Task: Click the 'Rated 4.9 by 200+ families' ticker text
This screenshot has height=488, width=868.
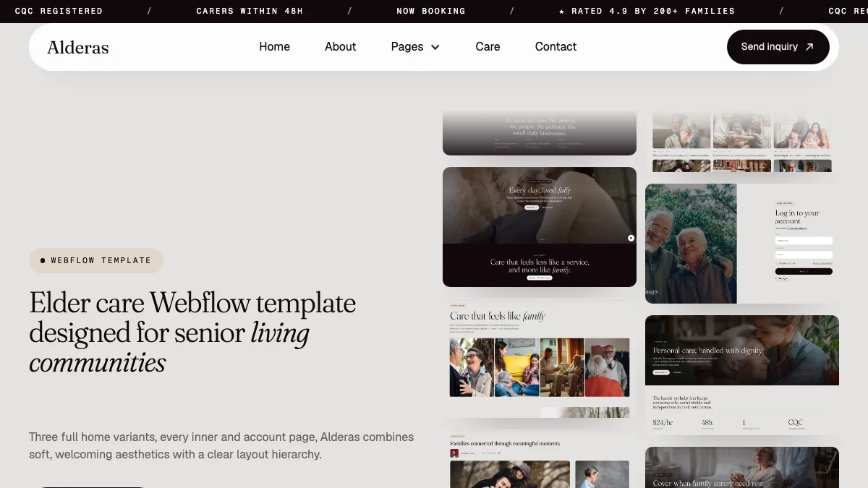Action: [x=647, y=11]
